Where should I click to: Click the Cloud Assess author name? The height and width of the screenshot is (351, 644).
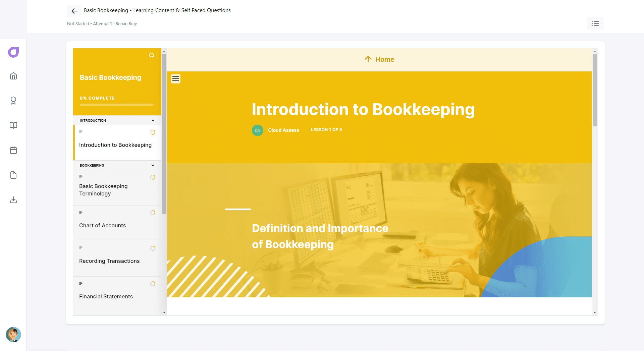283,130
